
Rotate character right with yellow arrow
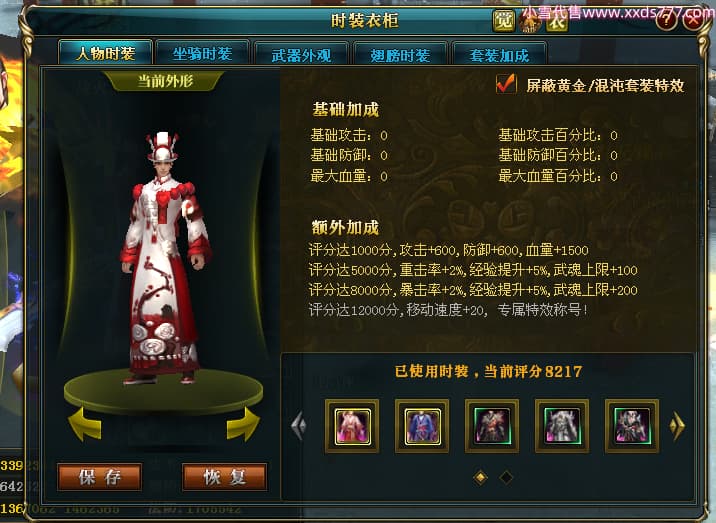click(243, 424)
